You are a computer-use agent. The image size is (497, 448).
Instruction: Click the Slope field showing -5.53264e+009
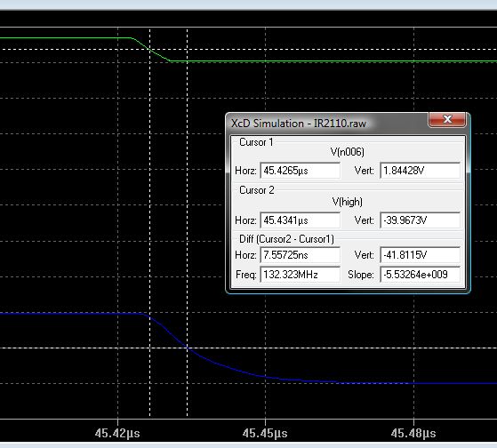[420, 275]
